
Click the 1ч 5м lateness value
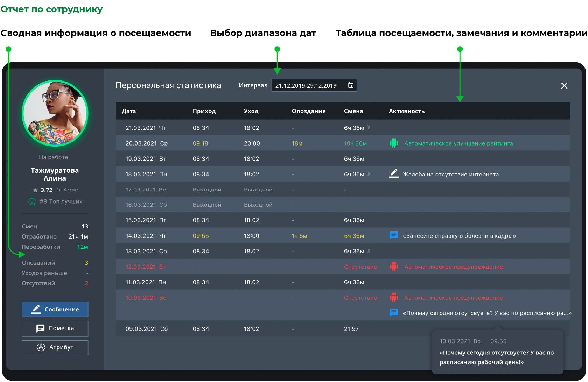(x=300, y=236)
